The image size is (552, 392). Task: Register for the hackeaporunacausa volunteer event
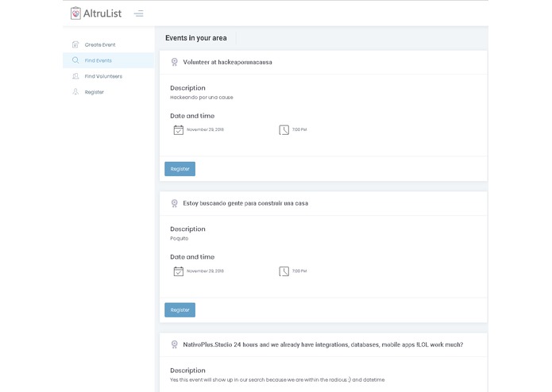pos(179,169)
